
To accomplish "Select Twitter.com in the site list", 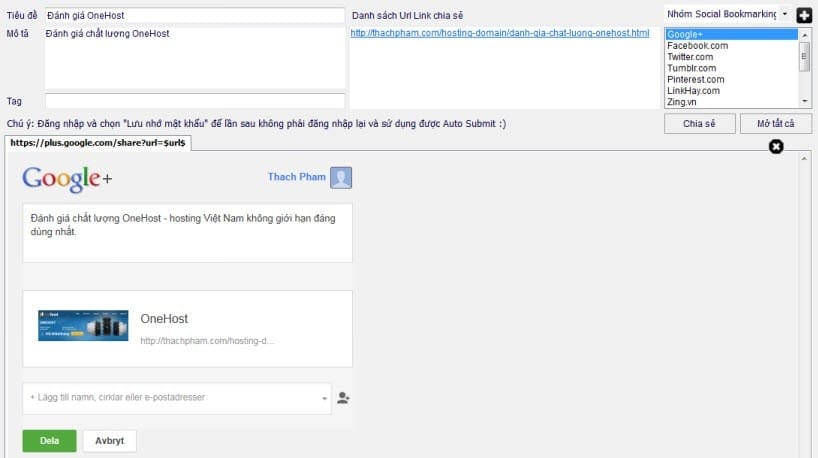I will [x=732, y=57].
